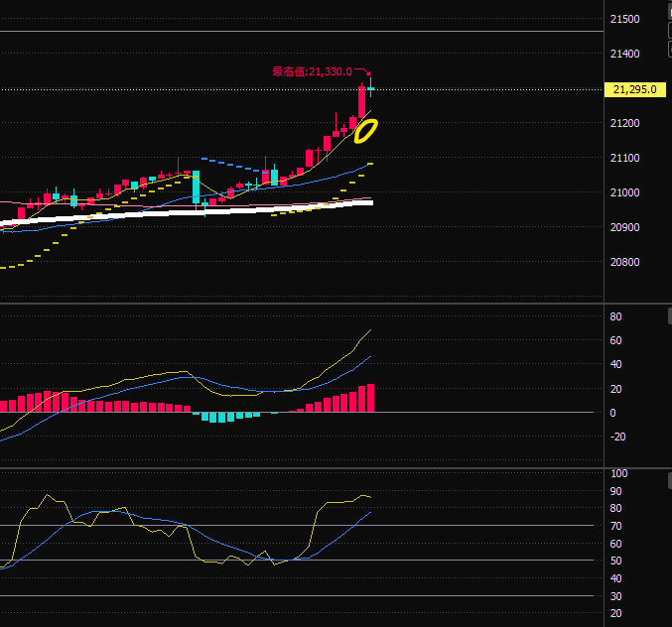Select the small cyan candle at the latest price

pyautogui.click(x=370, y=88)
